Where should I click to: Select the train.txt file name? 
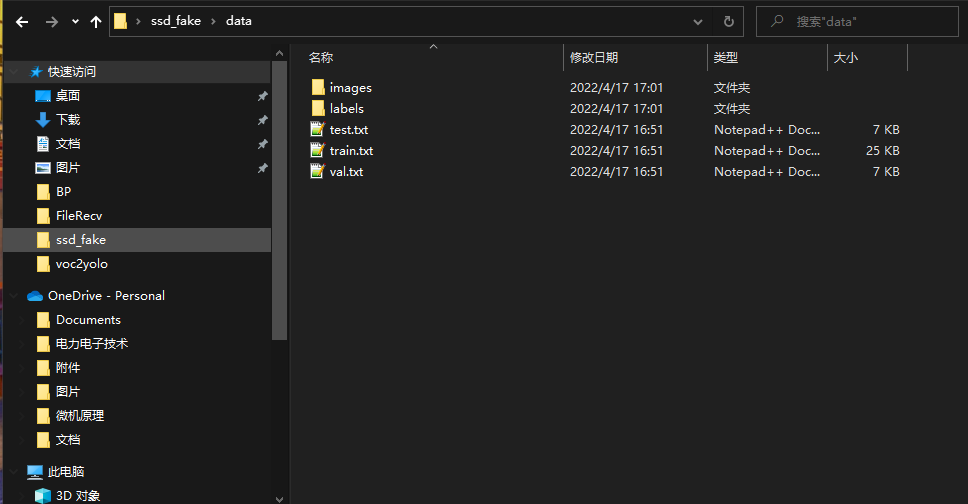(351, 151)
